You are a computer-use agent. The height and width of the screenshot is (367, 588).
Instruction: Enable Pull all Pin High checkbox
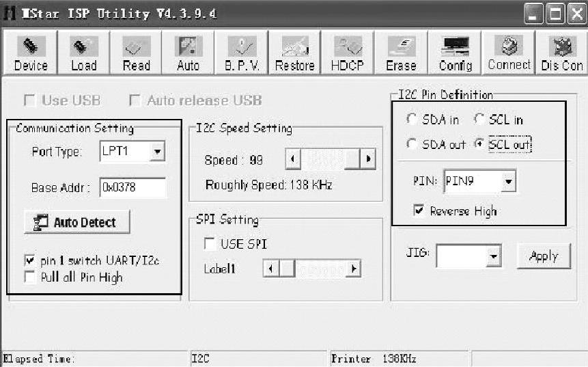click(x=29, y=277)
